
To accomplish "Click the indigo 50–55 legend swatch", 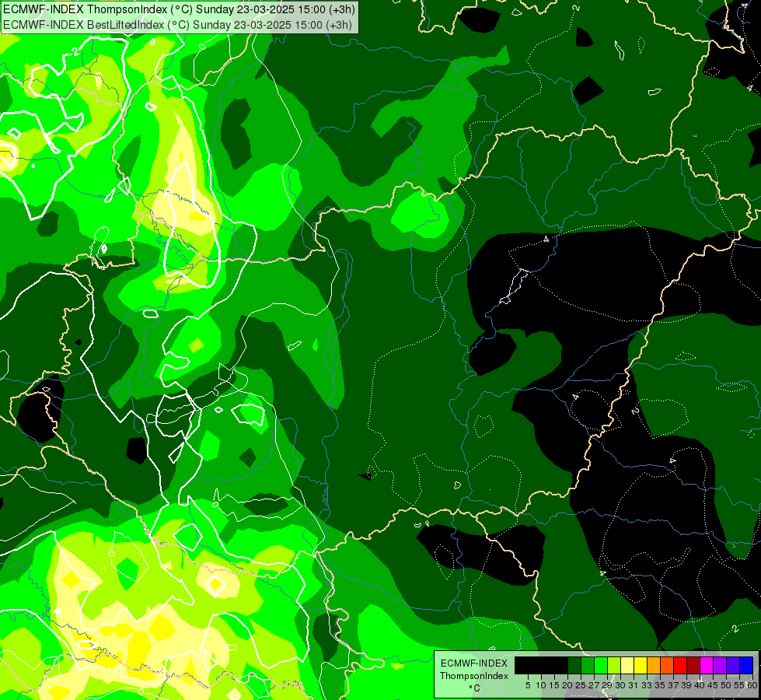I will click(733, 665).
